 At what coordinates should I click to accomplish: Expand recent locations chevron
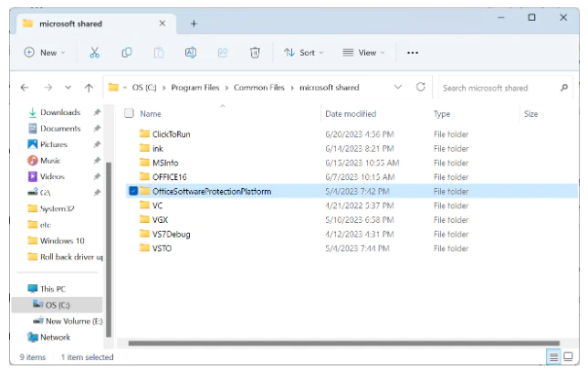(x=68, y=88)
